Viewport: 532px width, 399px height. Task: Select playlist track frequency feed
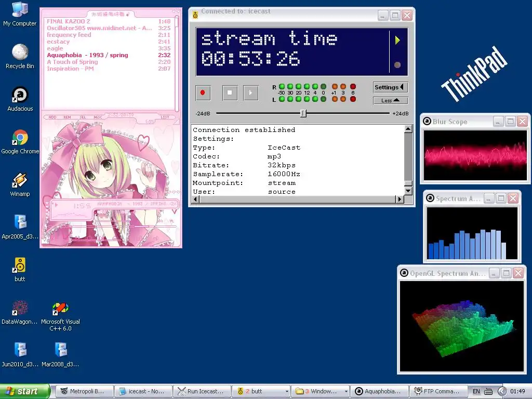[x=109, y=35]
